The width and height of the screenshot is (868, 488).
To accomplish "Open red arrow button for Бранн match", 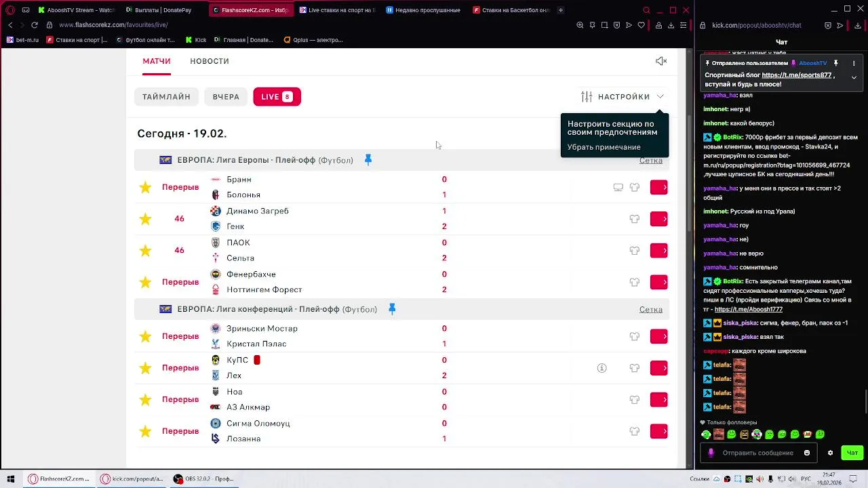I will tap(659, 187).
